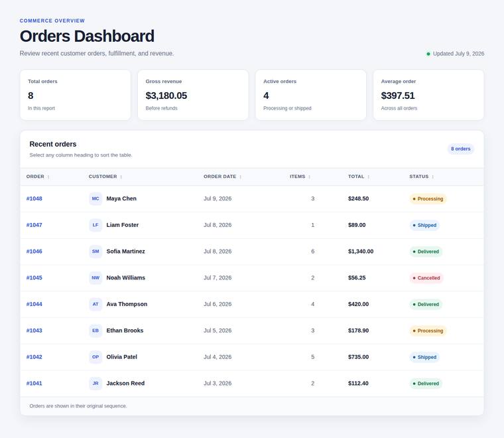
Task: Click customer name Ethan Brooks
Action: 125,330
